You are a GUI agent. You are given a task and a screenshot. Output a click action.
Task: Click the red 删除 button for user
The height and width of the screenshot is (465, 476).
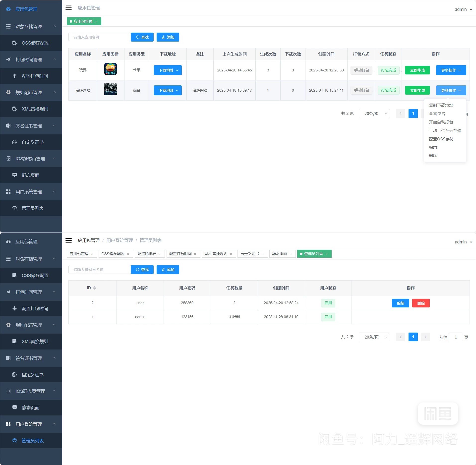(421, 303)
